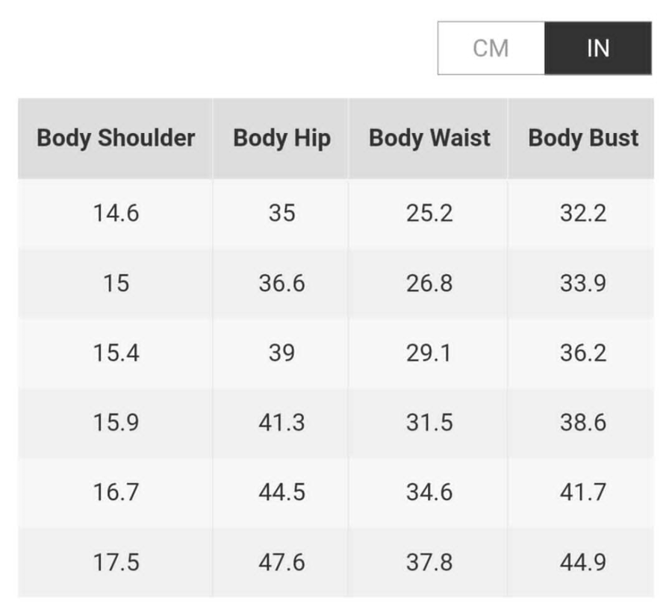The height and width of the screenshot is (616, 672).
Task: Select shoulder value 14.6 cell
Action: click(115, 214)
